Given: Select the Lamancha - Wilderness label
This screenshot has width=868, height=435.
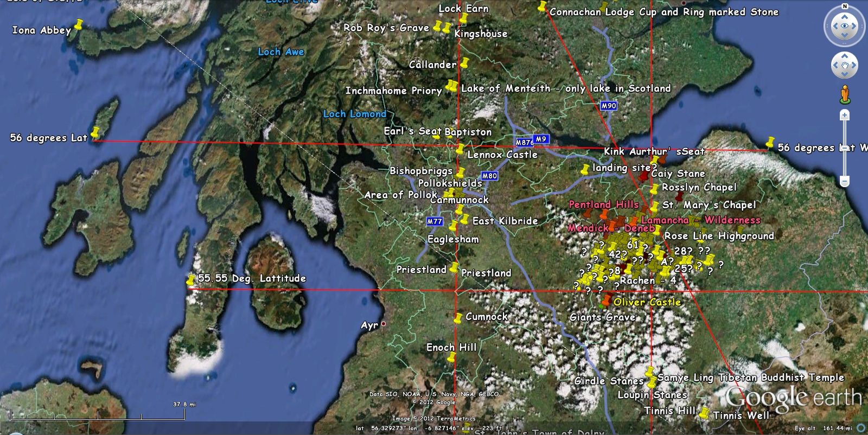Looking at the screenshot, I should [x=701, y=220].
